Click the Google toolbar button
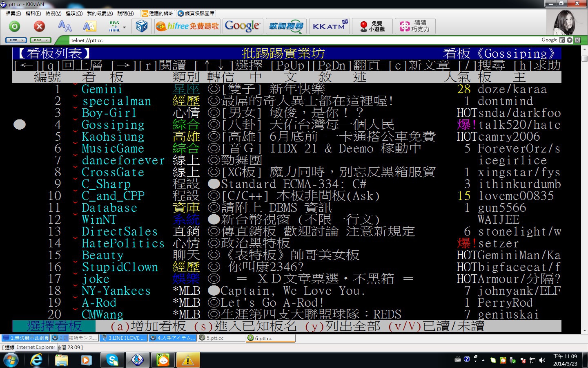 click(x=242, y=26)
